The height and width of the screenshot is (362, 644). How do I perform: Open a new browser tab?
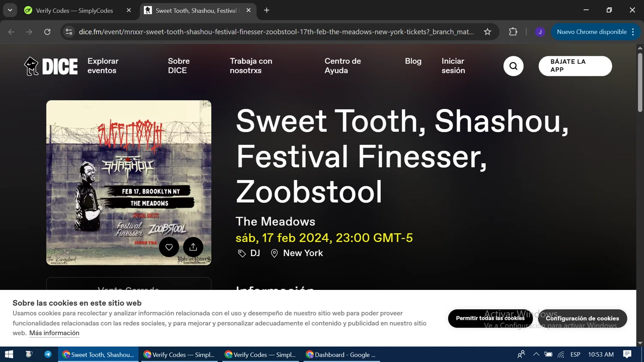point(267,10)
